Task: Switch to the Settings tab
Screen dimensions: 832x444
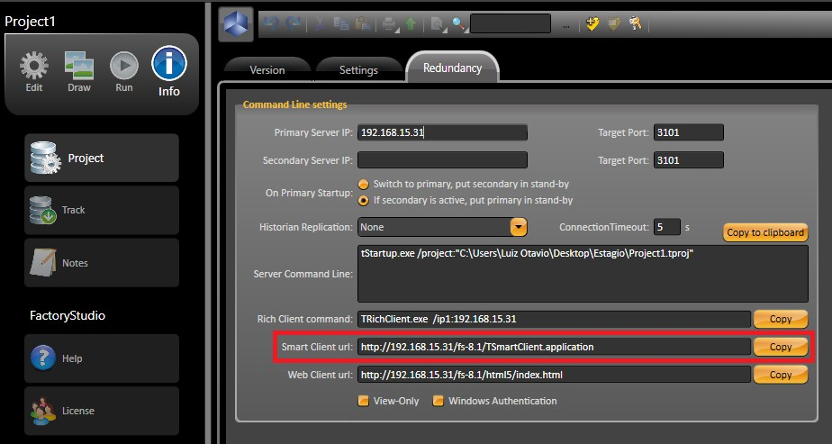Action: pyautogui.click(x=359, y=70)
